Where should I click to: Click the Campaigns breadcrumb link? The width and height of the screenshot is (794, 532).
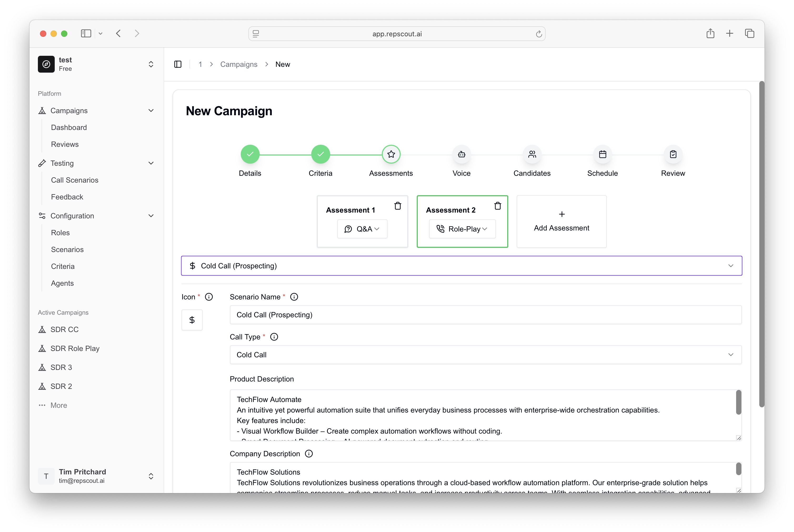pyautogui.click(x=239, y=64)
